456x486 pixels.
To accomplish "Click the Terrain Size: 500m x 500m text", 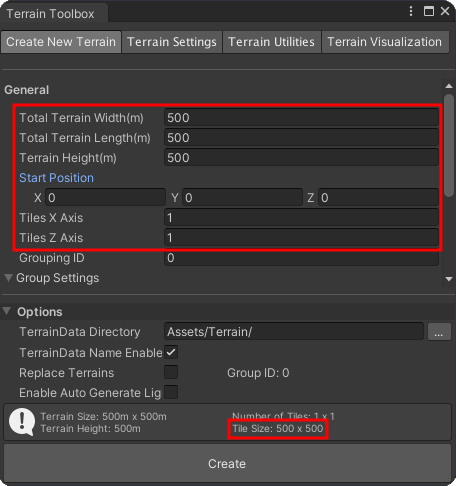I will [103, 416].
